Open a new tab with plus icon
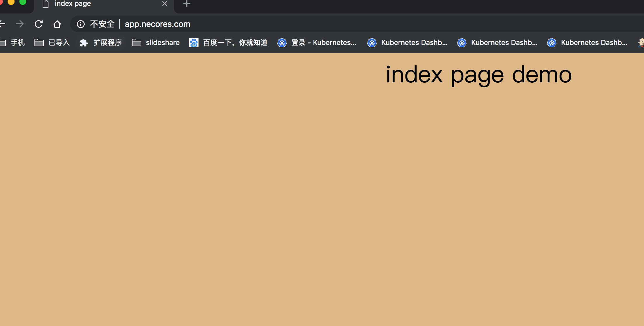 (187, 4)
